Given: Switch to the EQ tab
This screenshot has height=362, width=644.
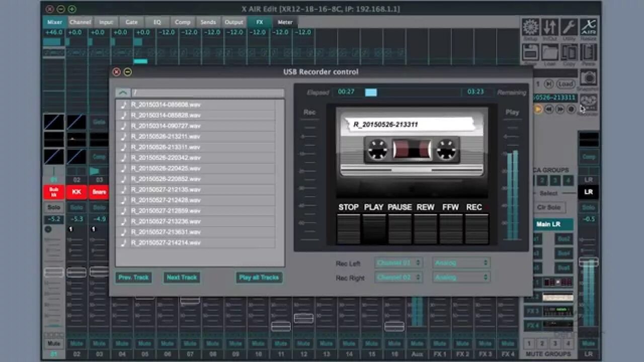Looking at the screenshot, I should point(157,22).
